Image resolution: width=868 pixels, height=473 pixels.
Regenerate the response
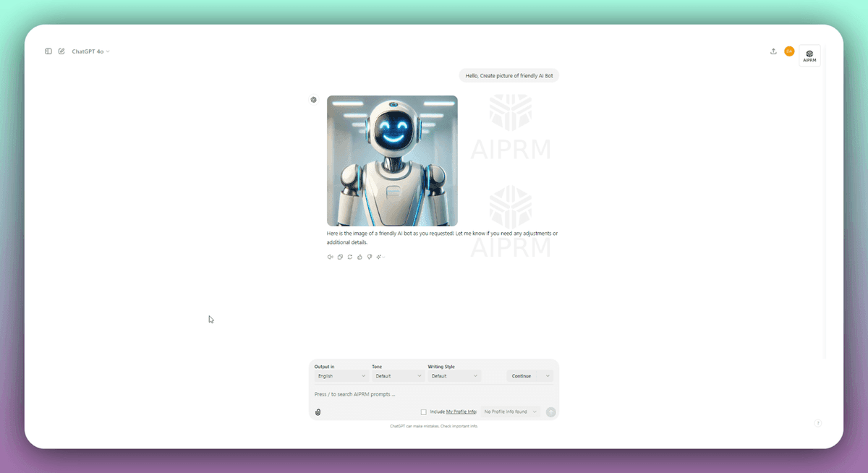pyautogui.click(x=350, y=257)
